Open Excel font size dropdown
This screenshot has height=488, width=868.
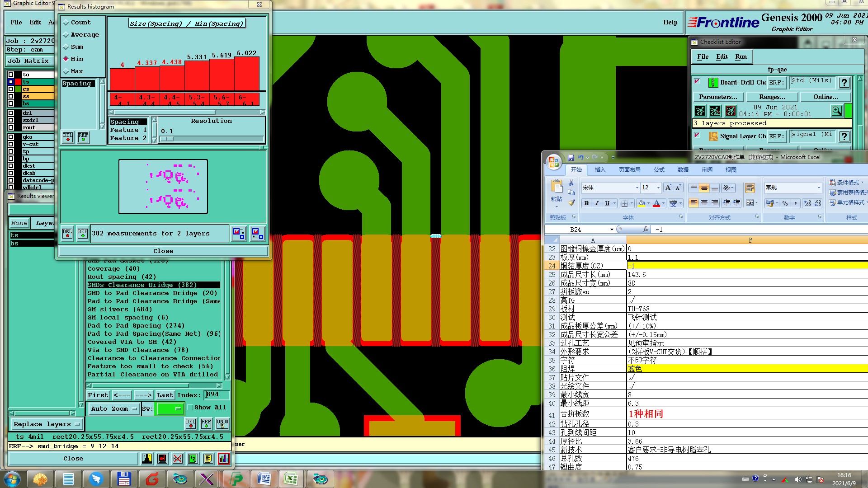[658, 188]
